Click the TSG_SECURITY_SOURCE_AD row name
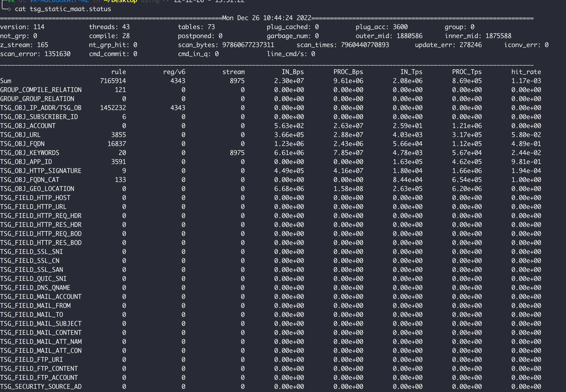The width and height of the screenshot is (566, 392). (41, 387)
